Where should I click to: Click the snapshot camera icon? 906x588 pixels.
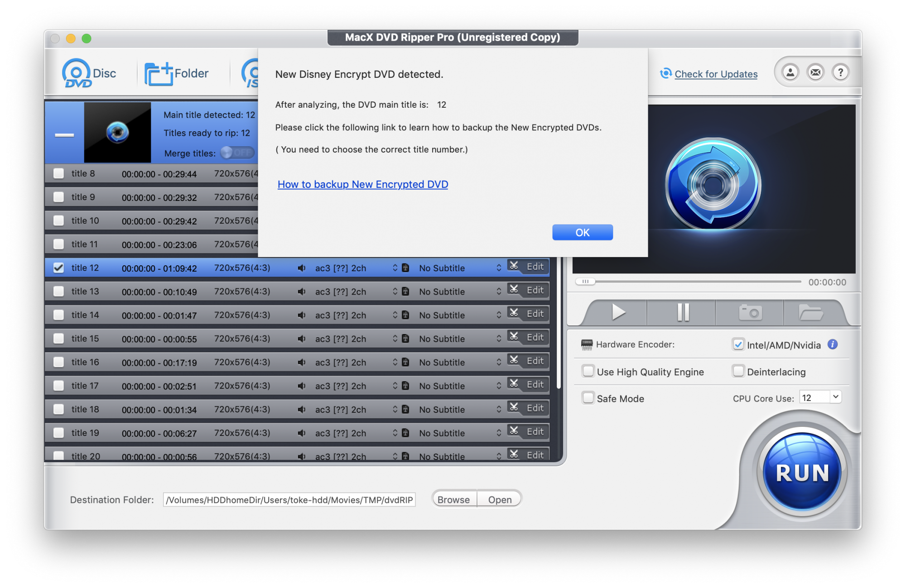(750, 312)
